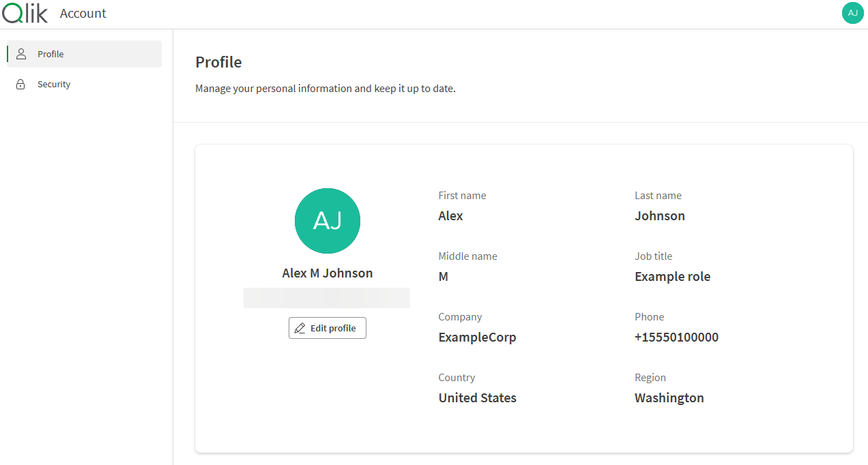Click the phone number +15550100000
Screen dimensions: 868x465
[x=676, y=337]
